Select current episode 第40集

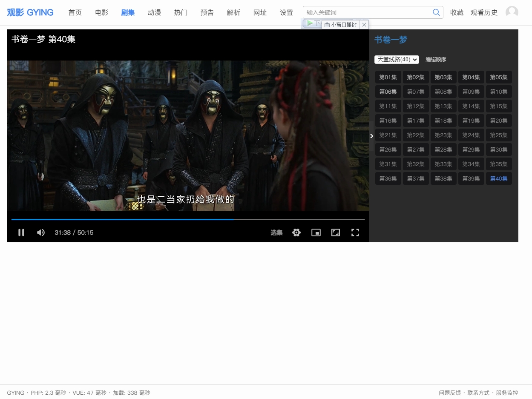click(x=499, y=178)
